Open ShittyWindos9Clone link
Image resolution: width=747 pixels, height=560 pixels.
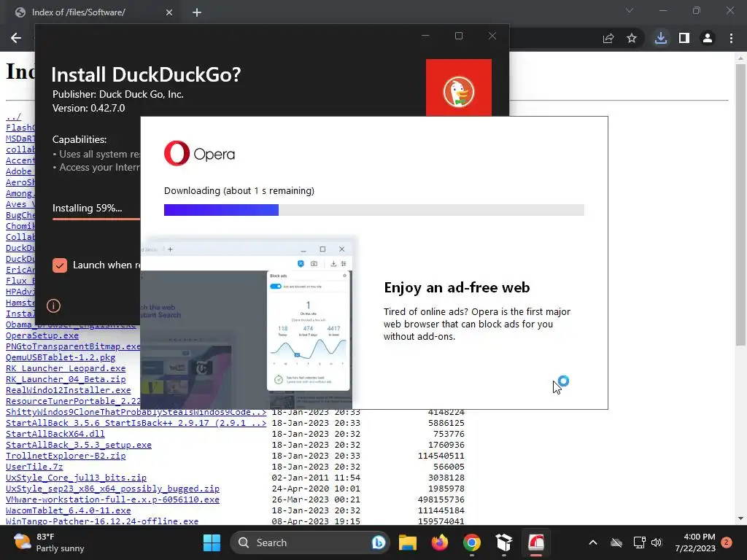point(136,412)
